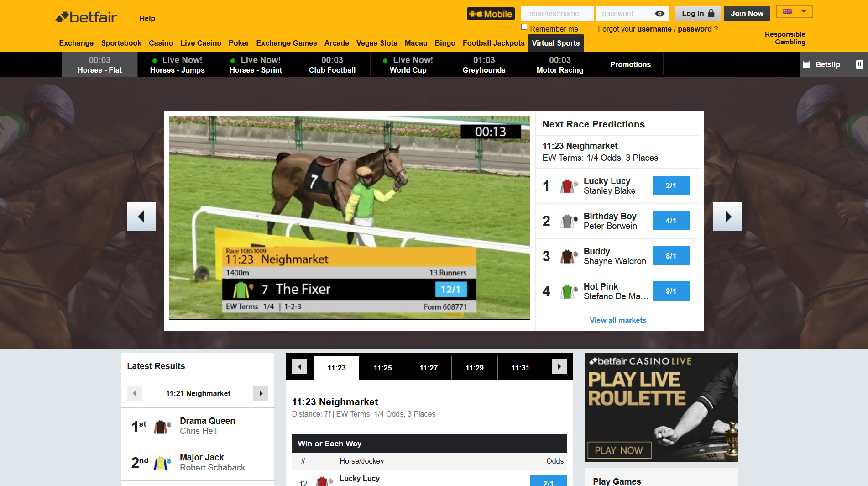This screenshot has height=486, width=868.
Task: Click the previous sport carousel arrow
Action: [x=141, y=217]
